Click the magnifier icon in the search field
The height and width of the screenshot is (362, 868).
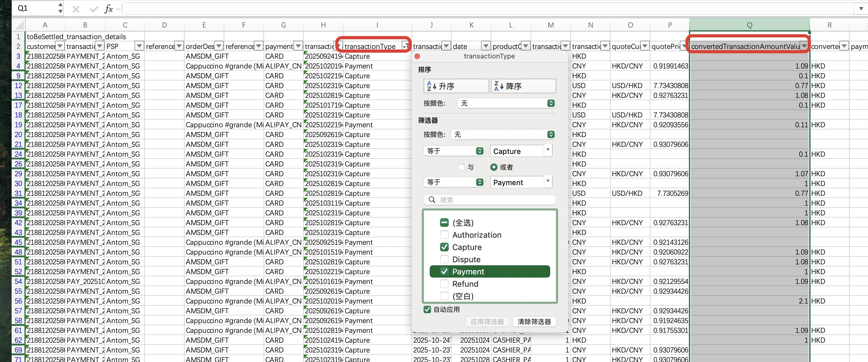(x=432, y=200)
